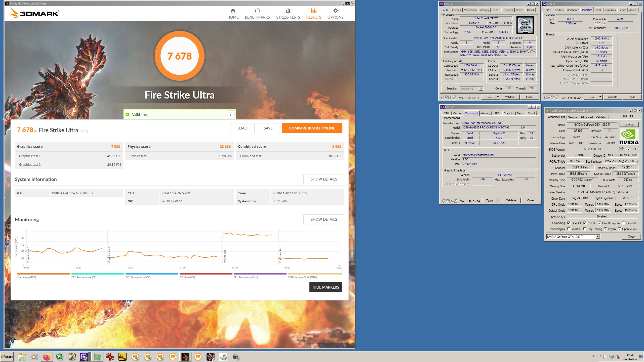644x362 pixels.
Task: Toggle the CUDA checkbox
Action: coord(585,223)
